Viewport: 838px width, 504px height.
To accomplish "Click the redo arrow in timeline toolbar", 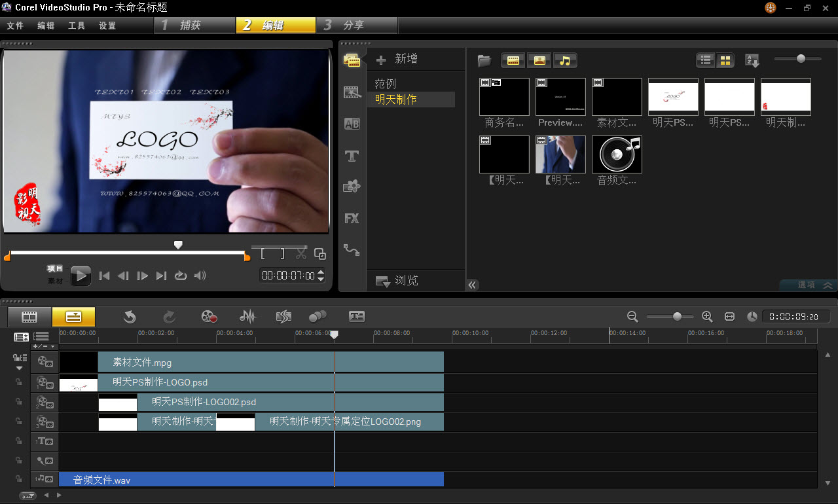I will coord(169,317).
